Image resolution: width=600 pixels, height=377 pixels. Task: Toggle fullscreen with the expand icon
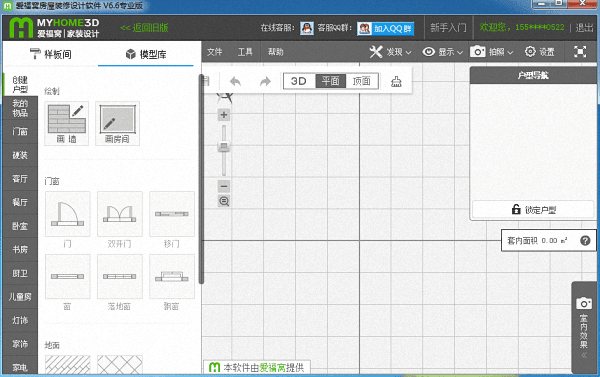coord(580,52)
